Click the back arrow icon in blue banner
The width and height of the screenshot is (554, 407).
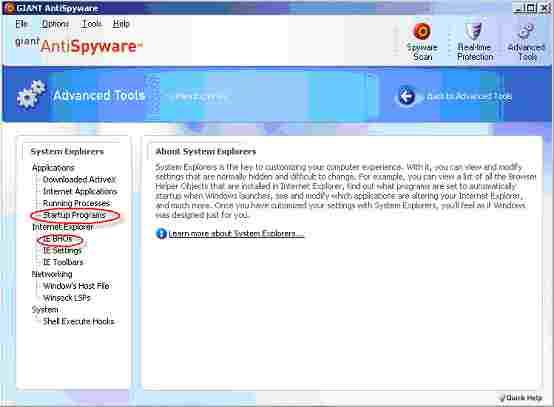coord(407,96)
